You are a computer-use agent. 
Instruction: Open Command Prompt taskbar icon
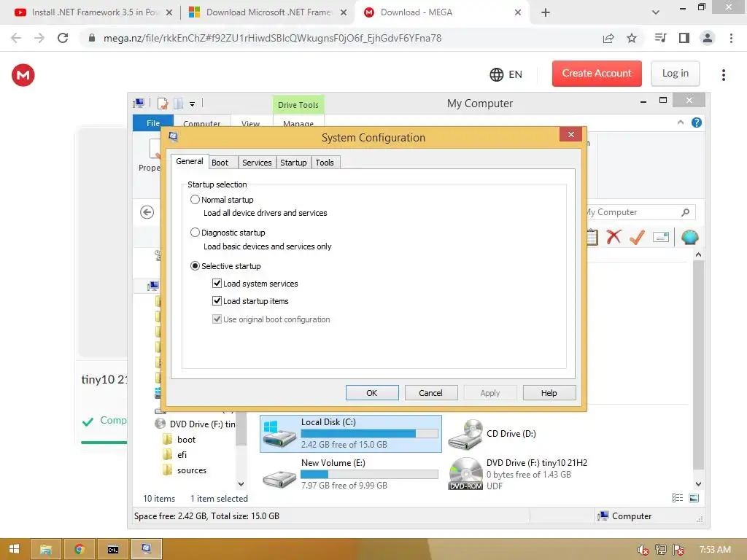[x=112, y=549]
